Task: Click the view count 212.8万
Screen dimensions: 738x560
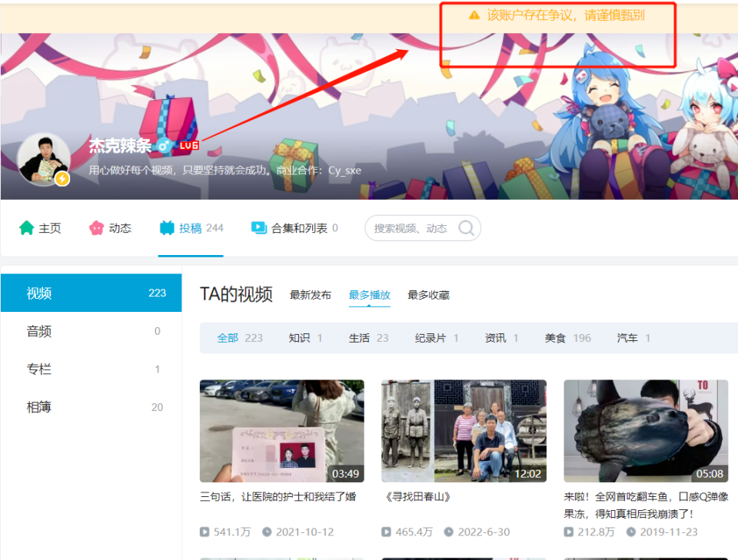Action: click(x=597, y=532)
